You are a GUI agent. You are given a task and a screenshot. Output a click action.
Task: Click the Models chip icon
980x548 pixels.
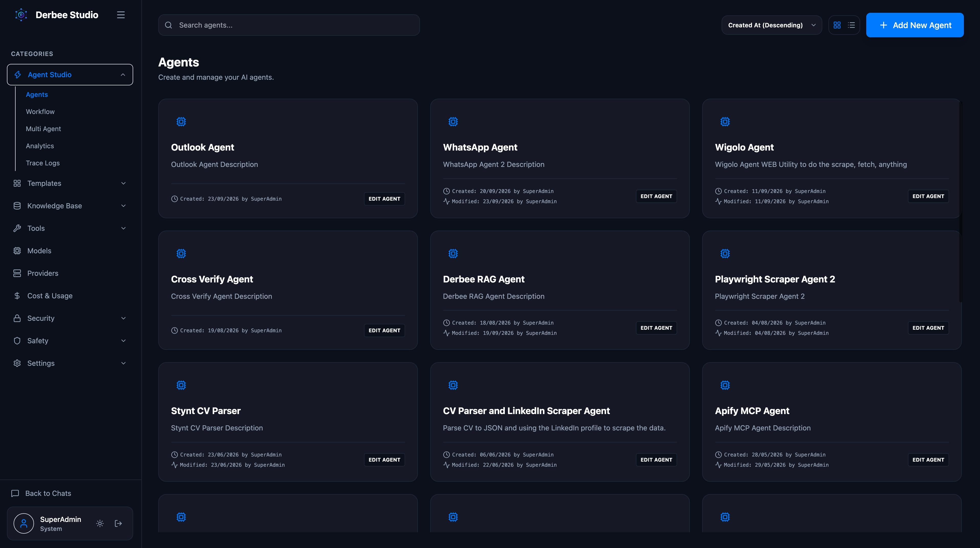tap(17, 250)
